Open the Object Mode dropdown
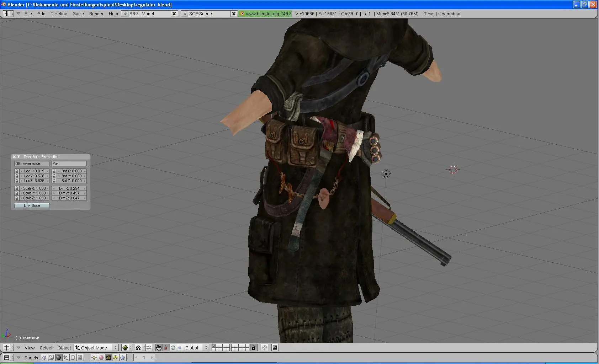The width and height of the screenshot is (599, 364). (x=96, y=348)
